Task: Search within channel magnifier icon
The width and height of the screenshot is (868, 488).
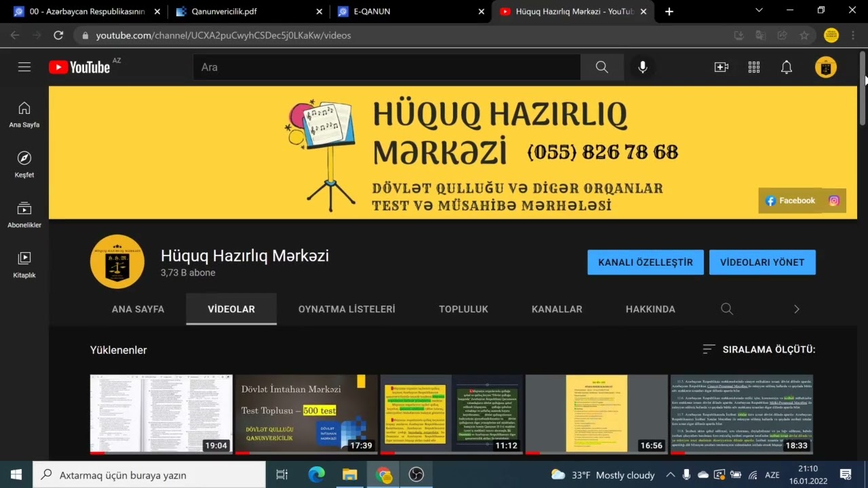Action: pyautogui.click(x=727, y=309)
